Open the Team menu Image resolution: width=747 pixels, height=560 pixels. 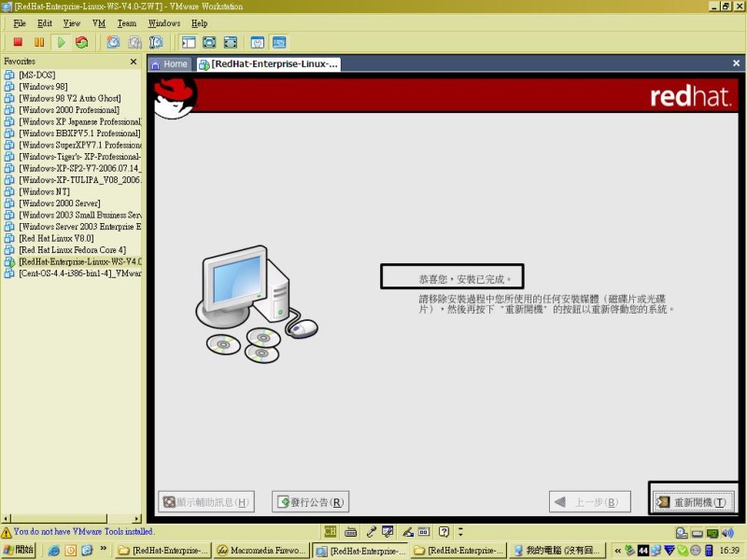coord(127,23)
